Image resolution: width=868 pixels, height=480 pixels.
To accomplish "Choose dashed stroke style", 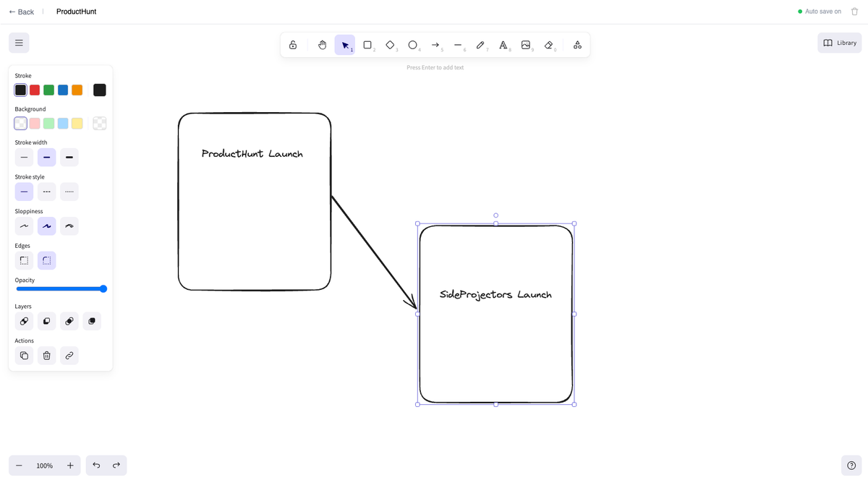I will [46, 192].
